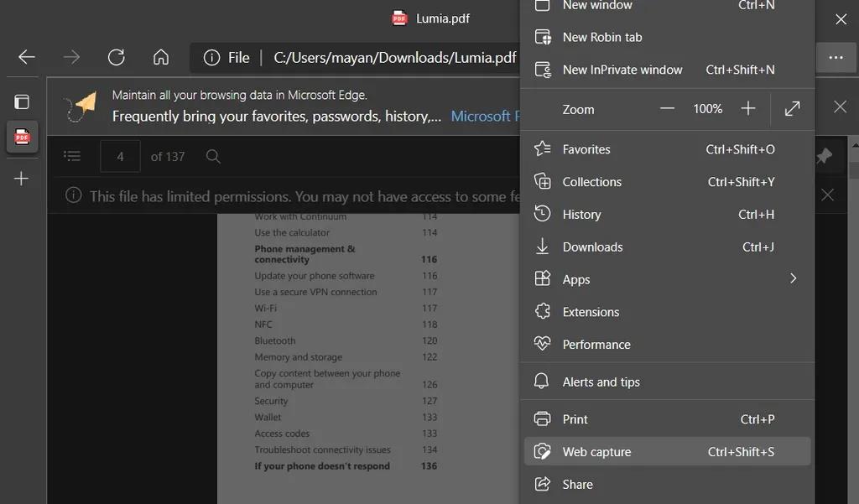The height and width of the screenshot is (504, 859).
Task: Choose New window from menu
Action: 667,6
